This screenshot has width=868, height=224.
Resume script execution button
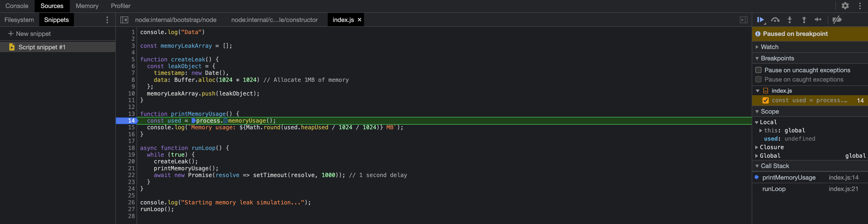click(x=761, y=20)
